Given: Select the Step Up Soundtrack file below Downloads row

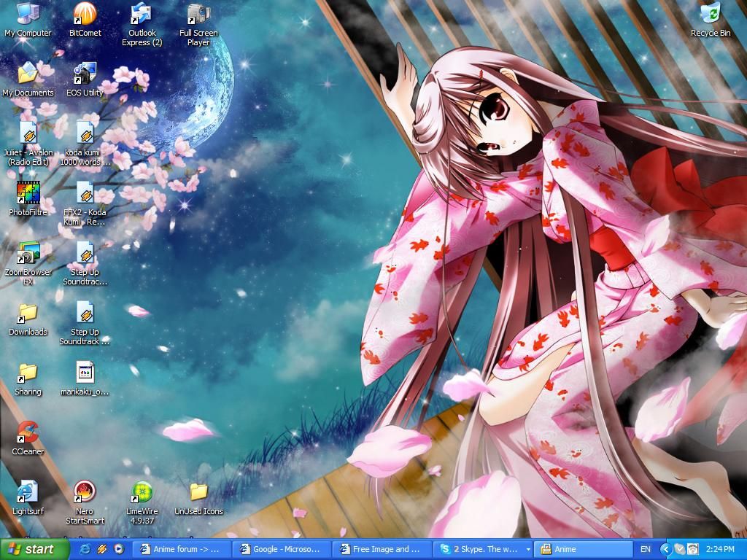Looking at the screenshot, I should coord(85,324).
